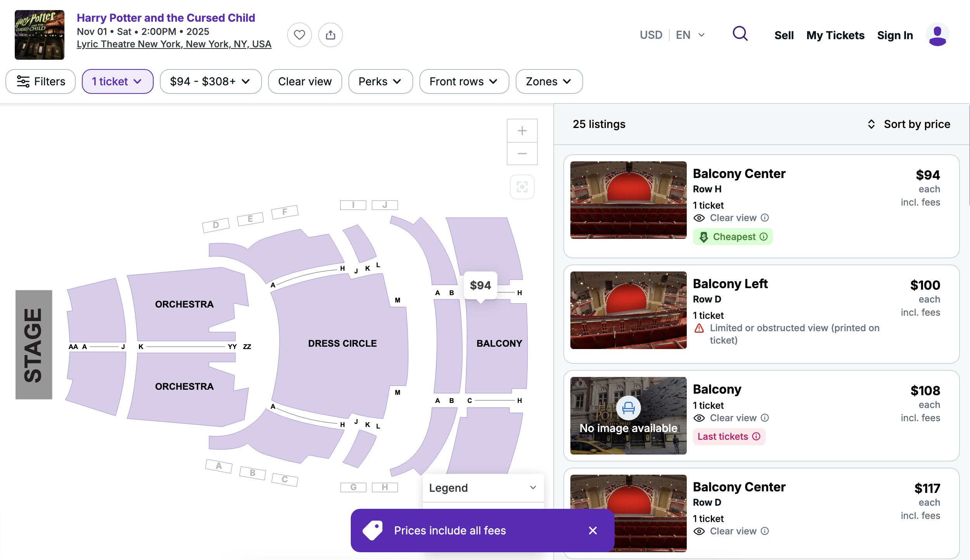This screenshot has height=560, width=970.
Task: Open Harry Potter and the Cursed Child title
Action: (166, 18)
